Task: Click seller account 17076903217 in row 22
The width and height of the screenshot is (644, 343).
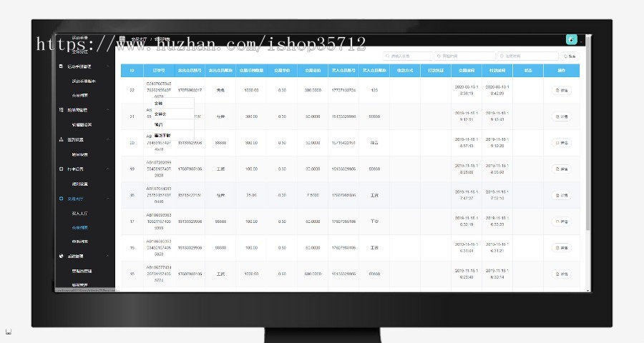Action: click(190, 90)
